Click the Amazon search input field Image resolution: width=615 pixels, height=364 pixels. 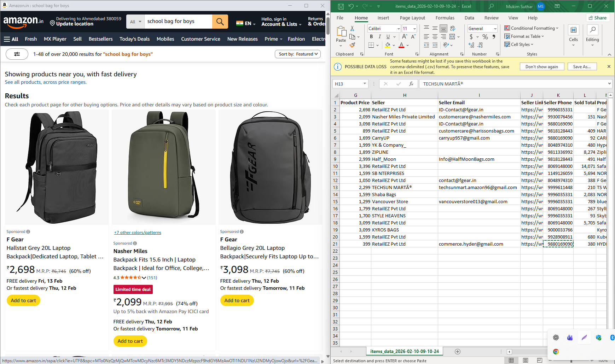tap(178, 22)
